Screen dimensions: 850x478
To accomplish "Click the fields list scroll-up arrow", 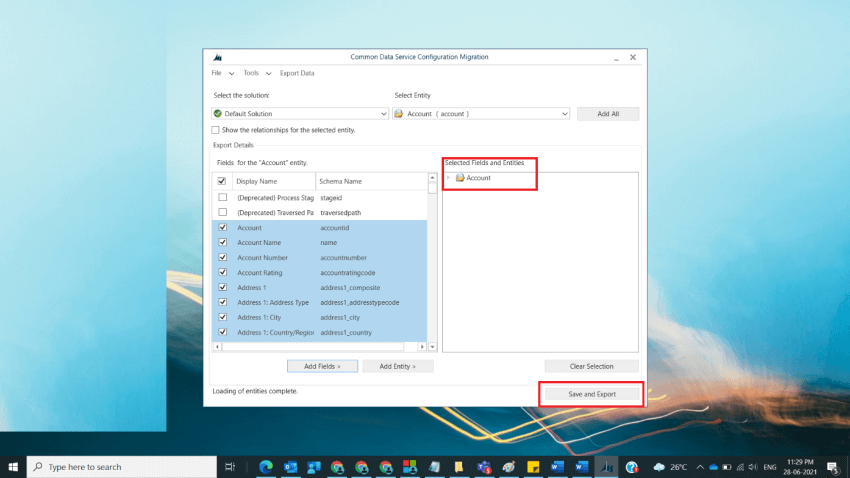I will point(432,178).
